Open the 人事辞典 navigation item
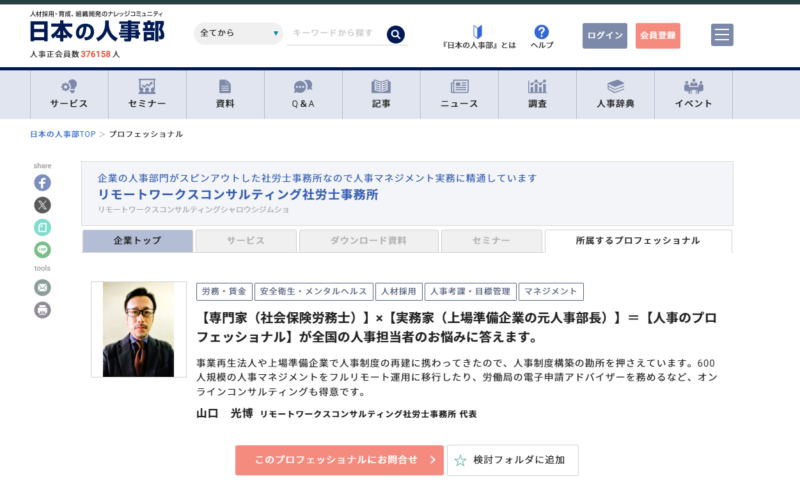 615,94
